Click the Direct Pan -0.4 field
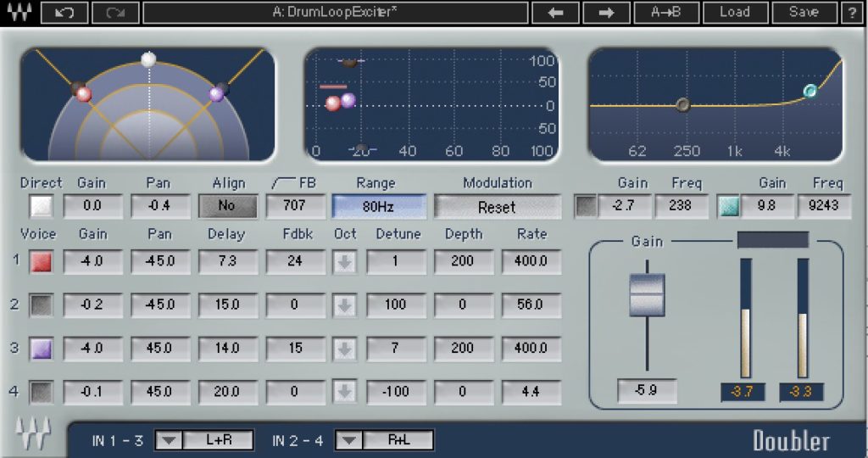This screenshot has height=458, width=868. pos(160,206)
